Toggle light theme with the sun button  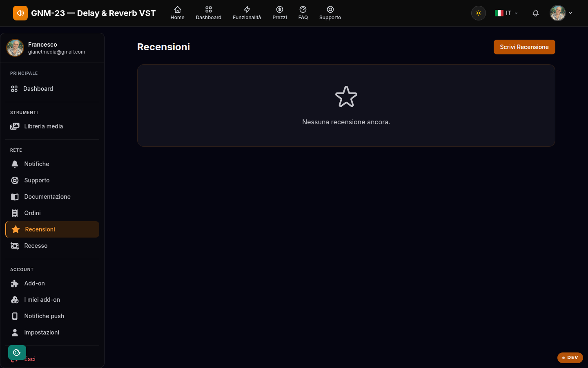479,13
